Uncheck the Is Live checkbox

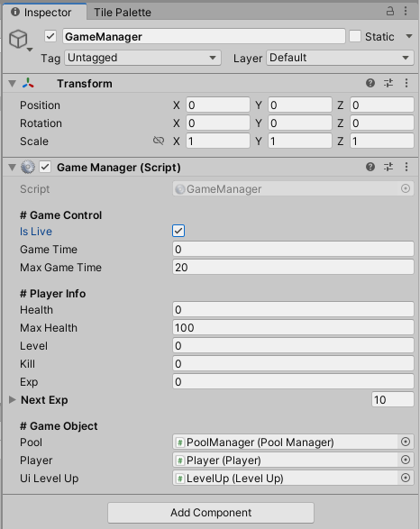(178, 231)
